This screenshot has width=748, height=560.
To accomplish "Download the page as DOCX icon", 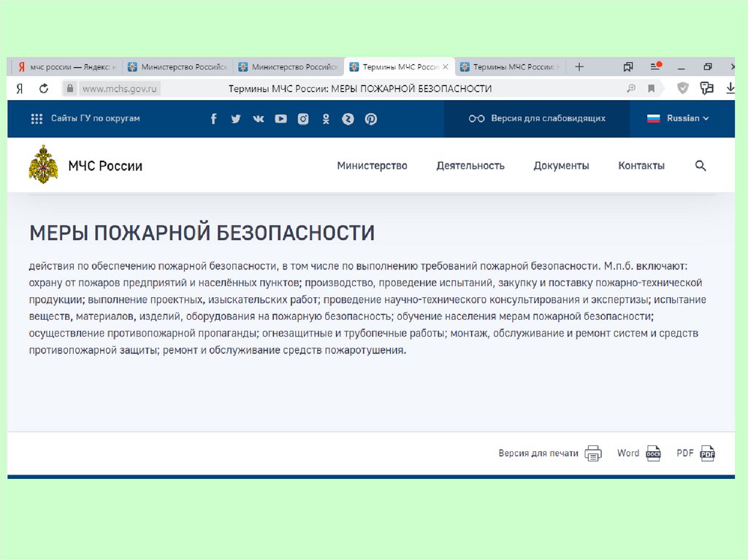I will click(654, 453).
